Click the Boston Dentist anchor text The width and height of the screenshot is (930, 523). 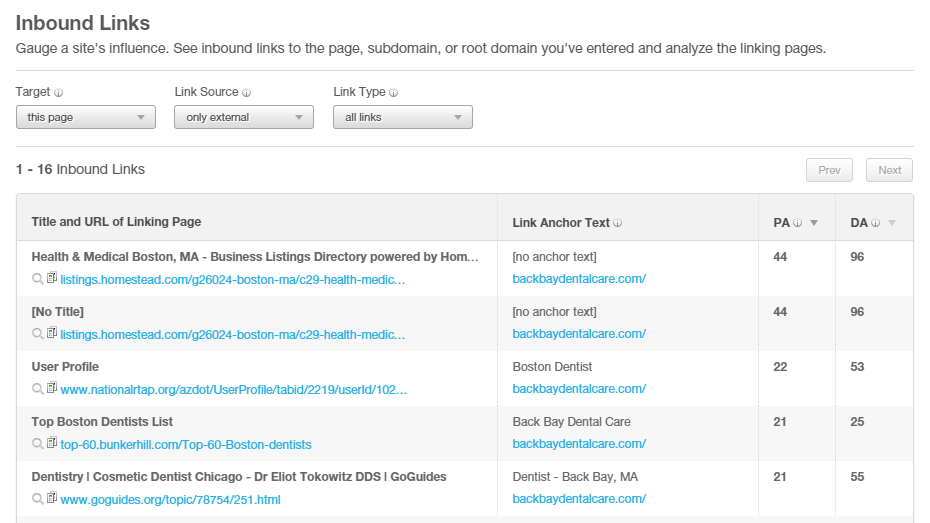click(552, 367)
